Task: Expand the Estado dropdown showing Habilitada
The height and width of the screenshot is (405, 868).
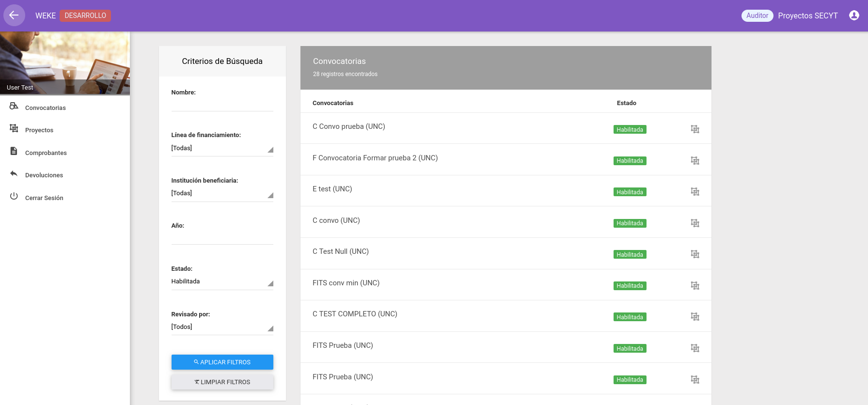Action: [222, 281]
